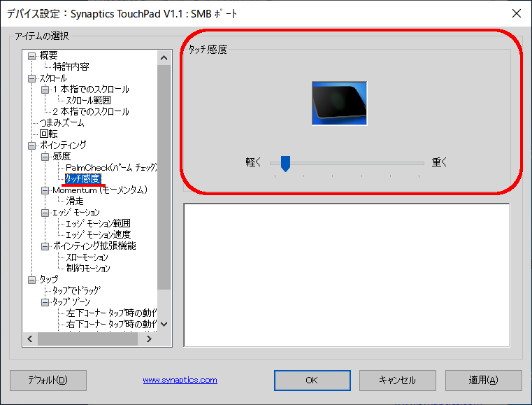This screenshot has height=405, width=532.
Task: Select 特許内容 in the tree
Action: click(71, 66)
